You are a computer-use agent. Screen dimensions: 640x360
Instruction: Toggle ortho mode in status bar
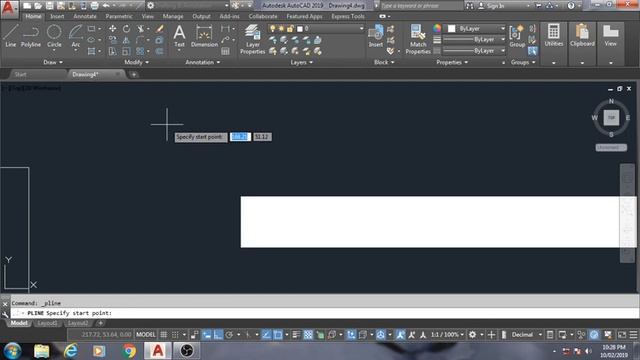[218, 335]
